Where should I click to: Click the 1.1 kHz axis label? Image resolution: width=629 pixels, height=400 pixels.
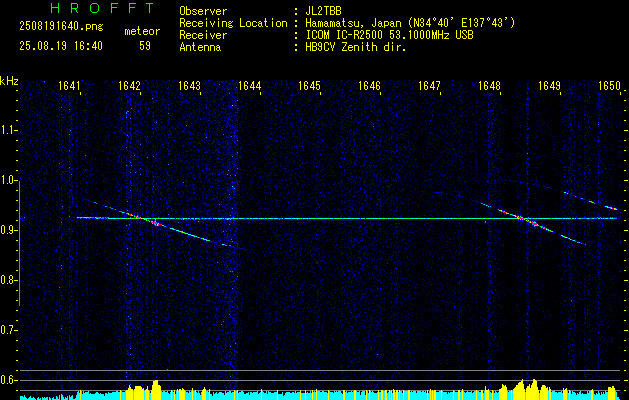8,130
